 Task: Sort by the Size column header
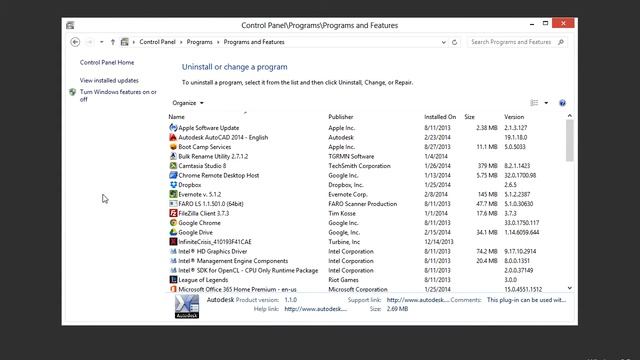(469, 117)
